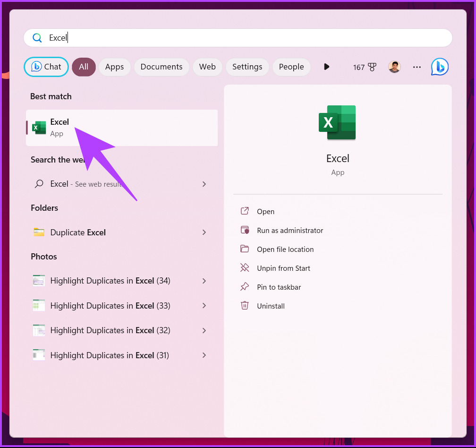Switch to the Chat tab
476x448 pixels.
pos(46,67)
